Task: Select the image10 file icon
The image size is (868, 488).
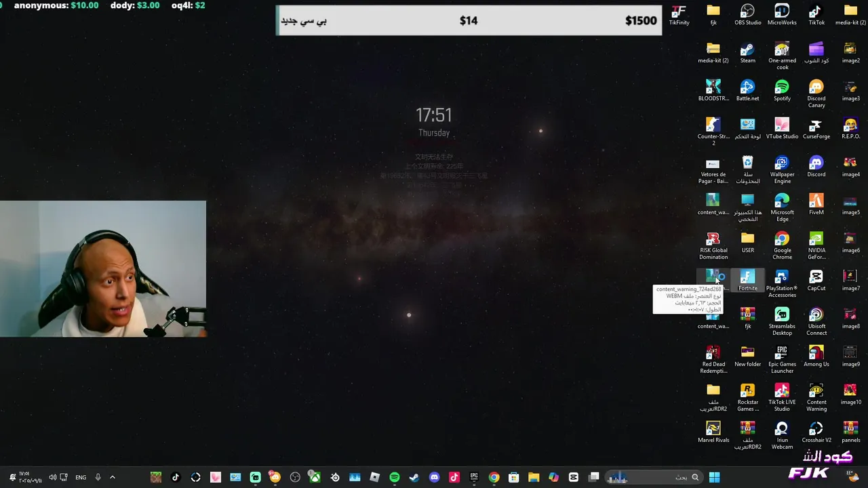Action: tap(850, 394)
